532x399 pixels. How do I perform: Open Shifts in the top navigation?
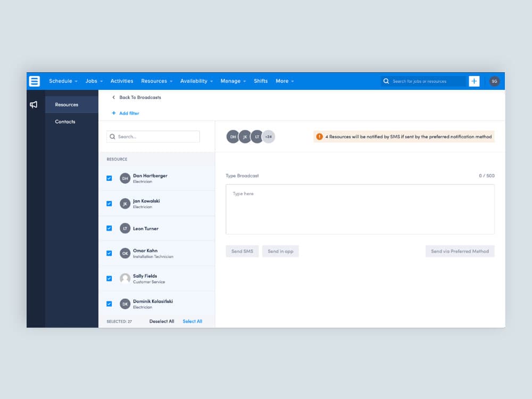(x=261, y=81)
